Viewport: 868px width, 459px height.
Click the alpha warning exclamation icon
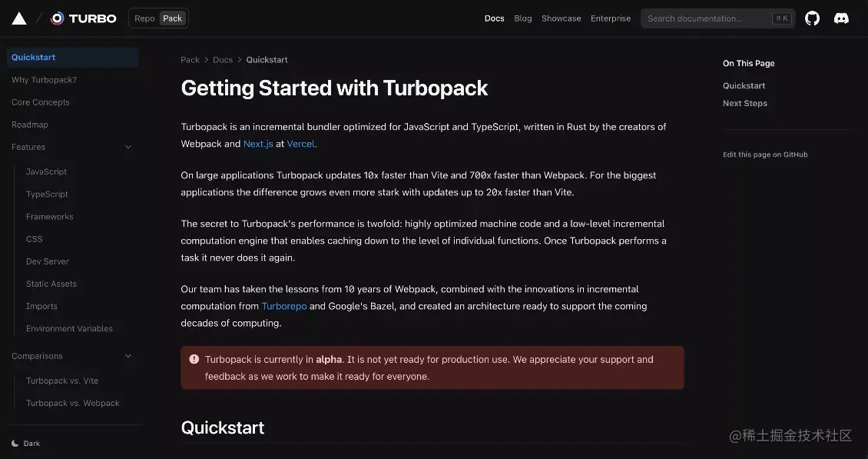[194, 359]
